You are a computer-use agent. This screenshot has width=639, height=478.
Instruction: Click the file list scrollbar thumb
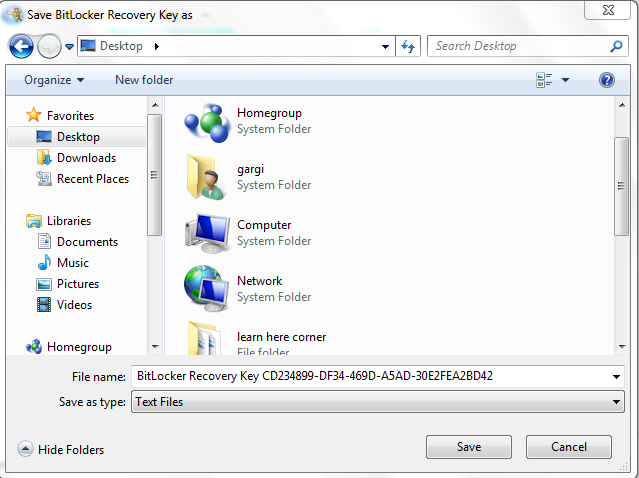pyautogui.click(x=621, y=186)
